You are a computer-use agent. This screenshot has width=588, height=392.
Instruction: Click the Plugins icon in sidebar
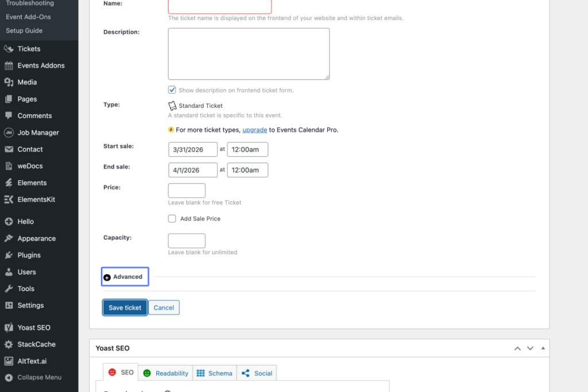(9, 255)
